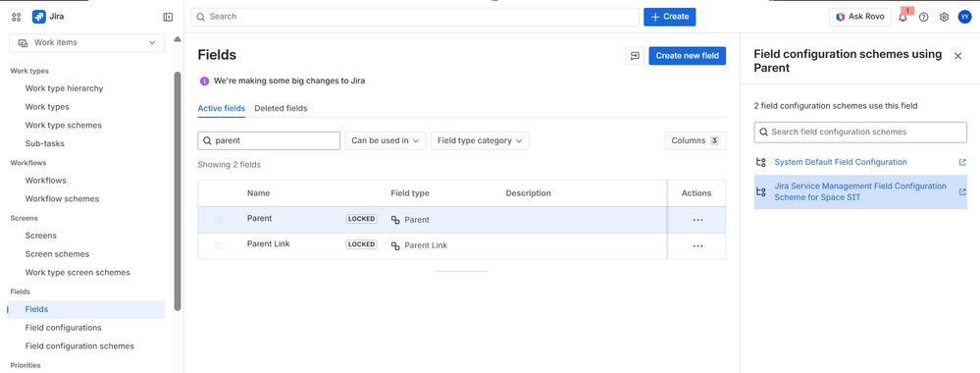
Task: Close the field configuration schemes panel
Action: (957, 56)
